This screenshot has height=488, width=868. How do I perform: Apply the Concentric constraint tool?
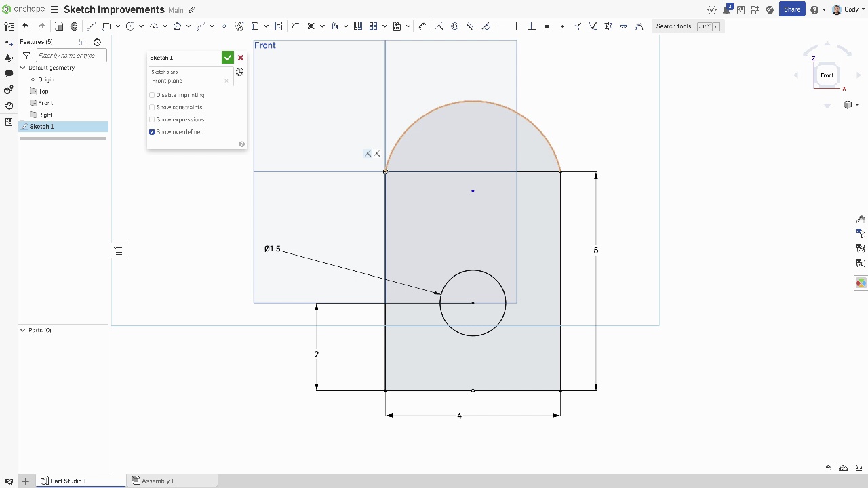point(454,26)
